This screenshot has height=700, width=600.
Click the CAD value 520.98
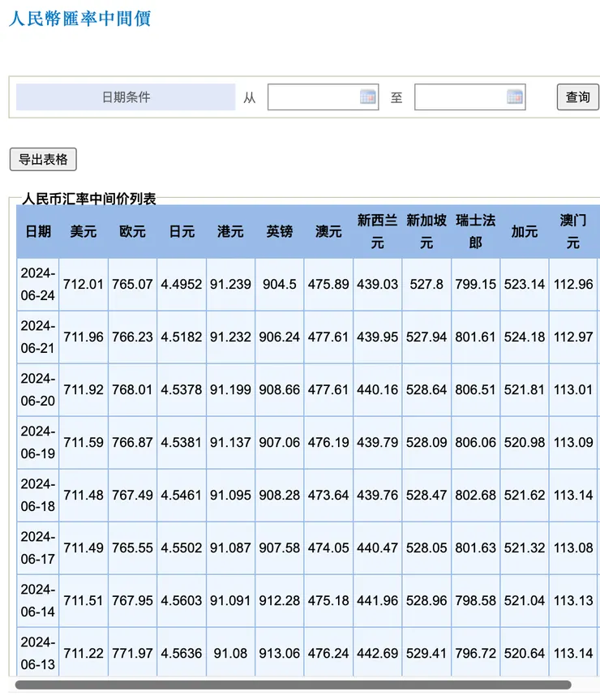pyautogui.click(x=525, y=442)
